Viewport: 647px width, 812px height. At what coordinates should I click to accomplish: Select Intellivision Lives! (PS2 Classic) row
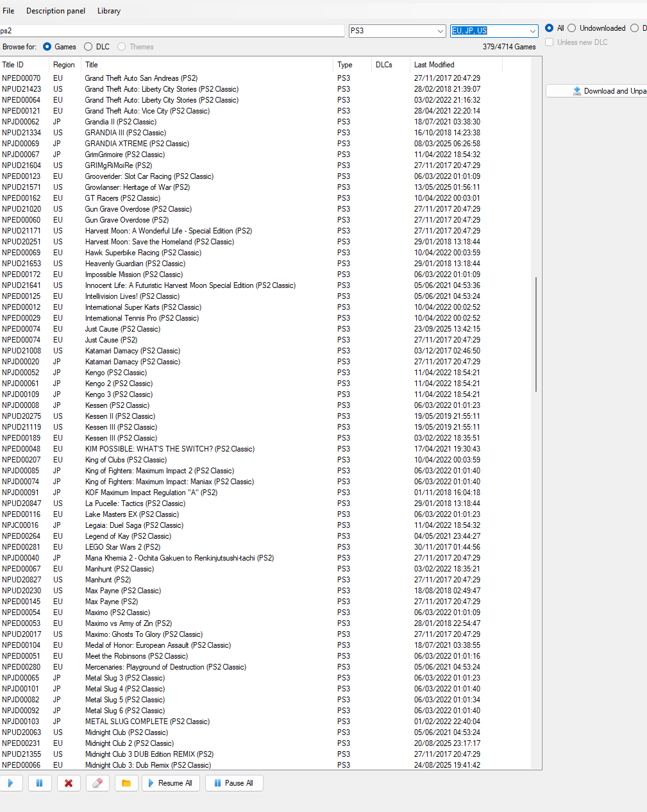pyautogui.click(x=266, y=296)
